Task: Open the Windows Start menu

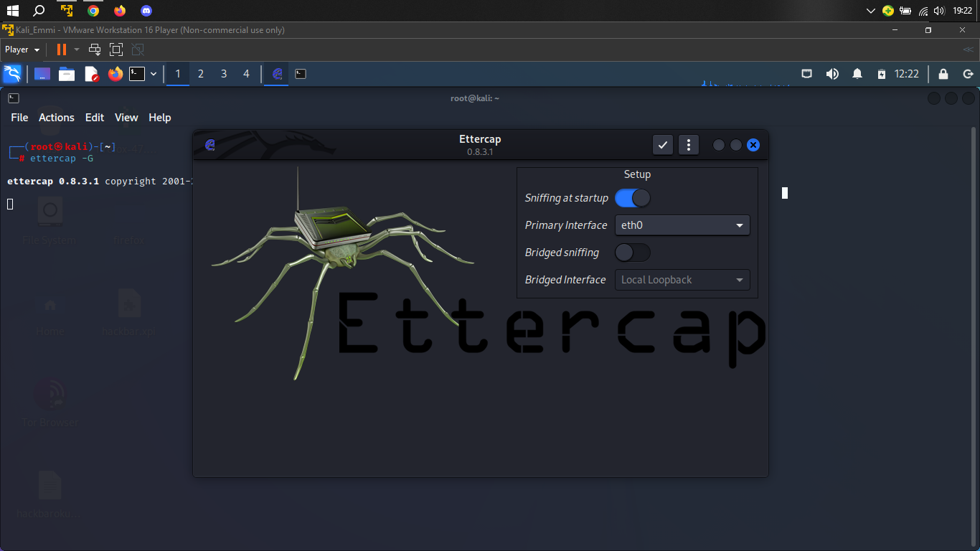Action: (13, 11)
